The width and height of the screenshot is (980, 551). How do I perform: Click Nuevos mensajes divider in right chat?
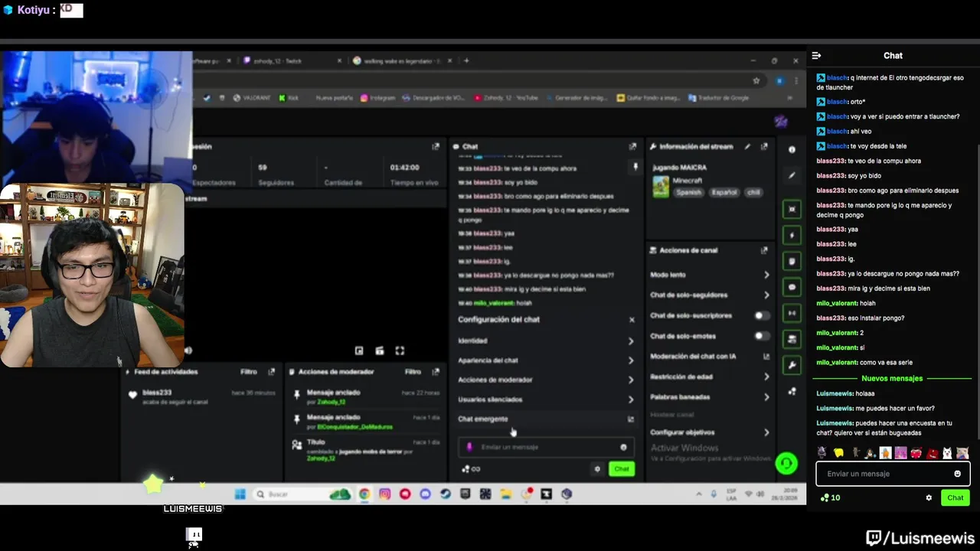[892, 378]
